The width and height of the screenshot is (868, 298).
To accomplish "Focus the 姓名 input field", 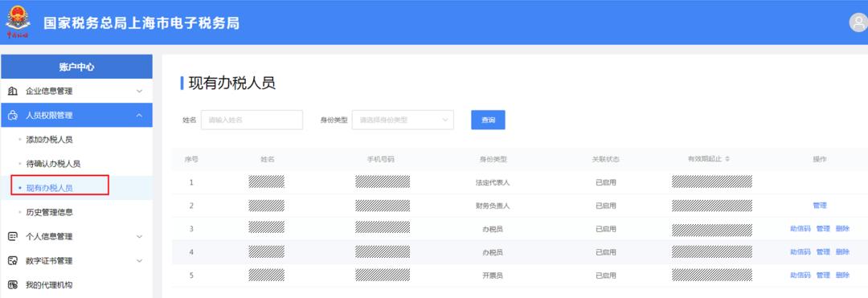I will tap(252, 120).
